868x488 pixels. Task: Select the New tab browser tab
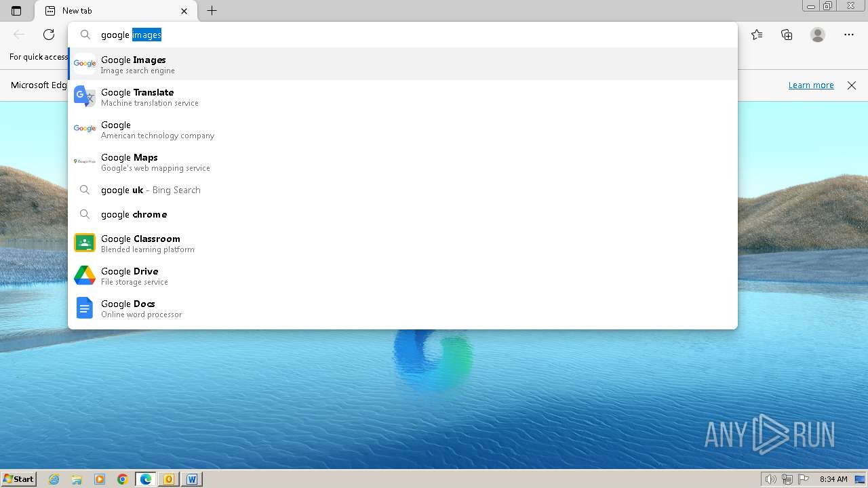[115, 11]
